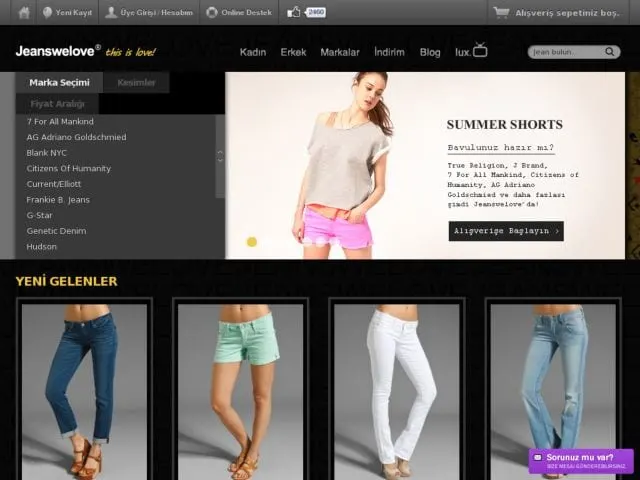Click the Alışverişe Başlayın button

[x=506, y=231]
